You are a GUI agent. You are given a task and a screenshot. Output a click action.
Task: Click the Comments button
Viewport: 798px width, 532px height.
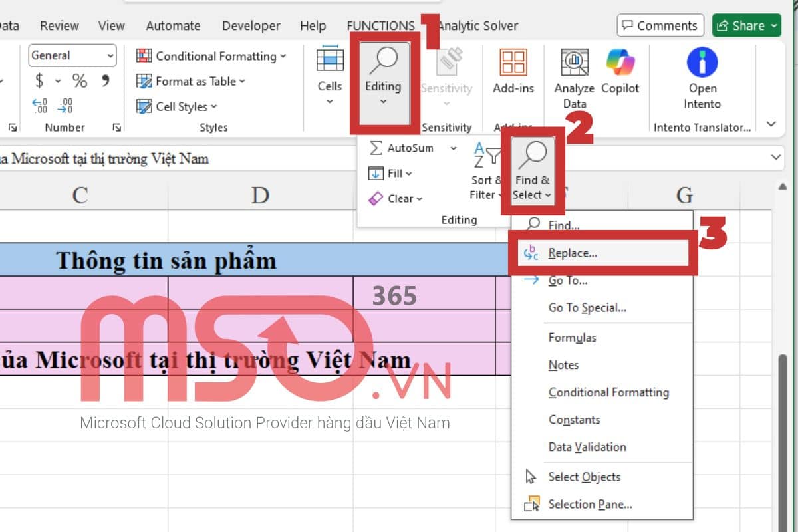point(660,25)
